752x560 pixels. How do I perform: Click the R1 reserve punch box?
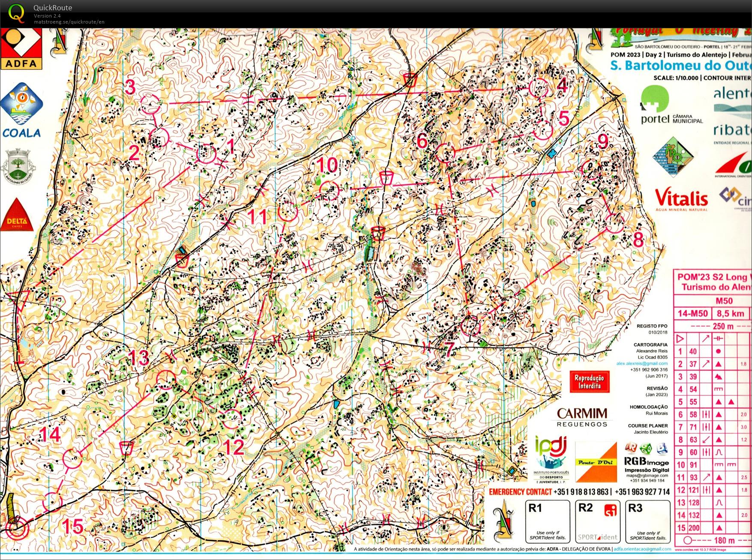(548, 522)
